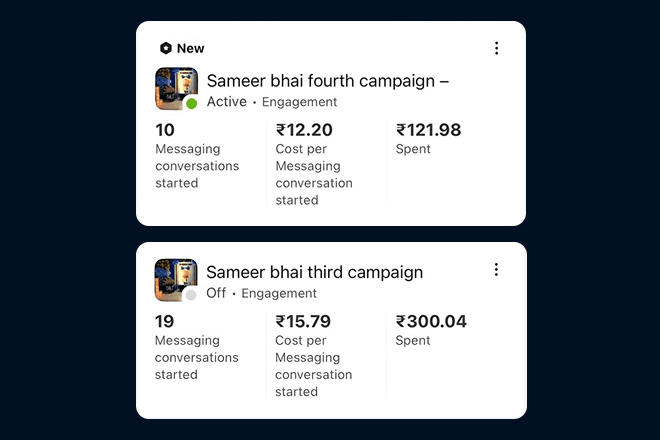Select the Off status label
660x440 pixels.
(216, 293)
